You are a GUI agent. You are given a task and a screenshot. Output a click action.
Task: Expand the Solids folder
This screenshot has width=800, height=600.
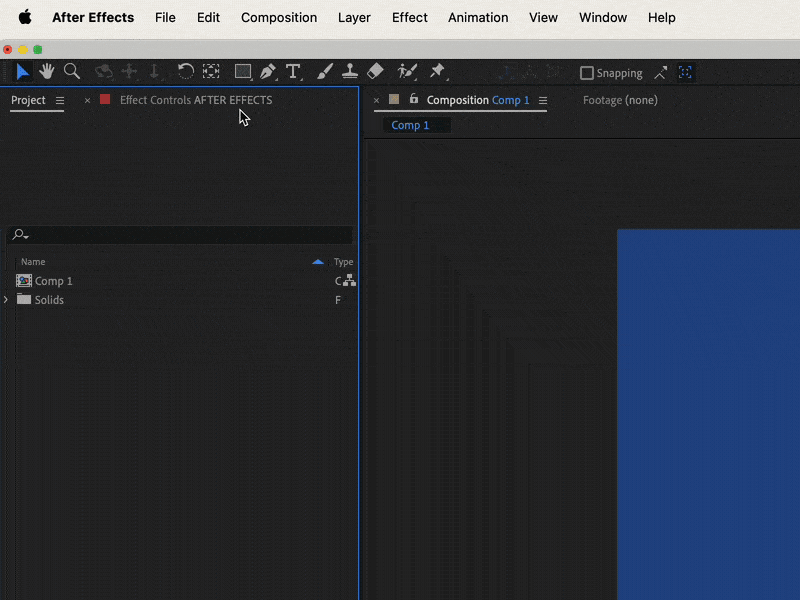6,299
